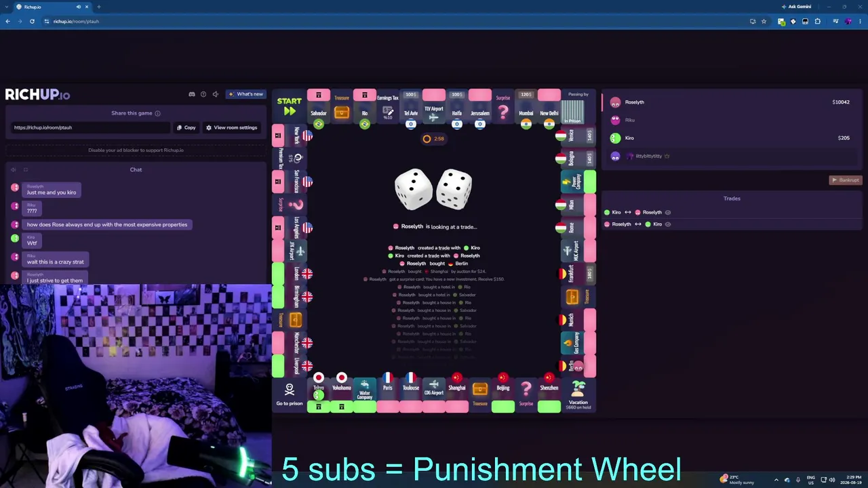
Task: Click the left-side Treasure chest tile
Action: pyautogui.click(x=290, y=320)
